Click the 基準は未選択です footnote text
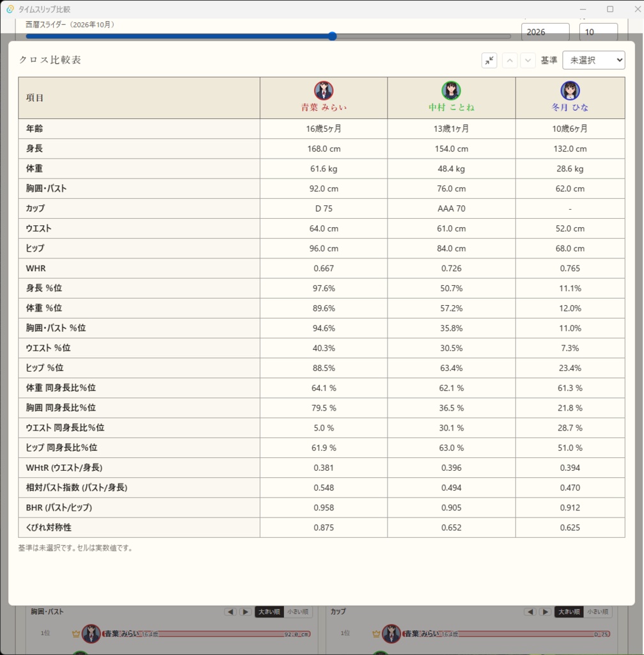Viewport: 644px width, 655px height. [x=75, y=548]
